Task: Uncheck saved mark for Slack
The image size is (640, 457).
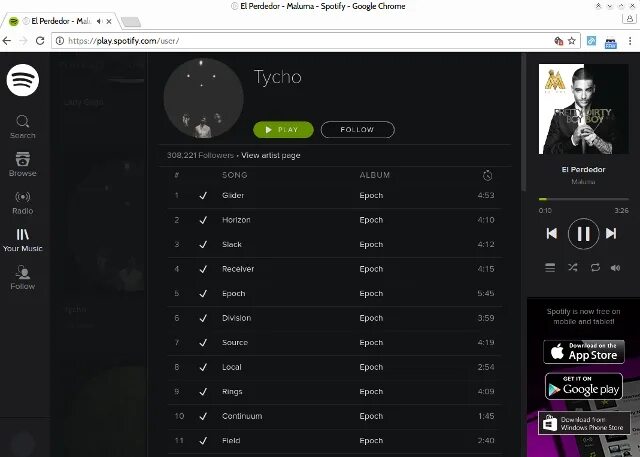Action: (x=203, y=244)
